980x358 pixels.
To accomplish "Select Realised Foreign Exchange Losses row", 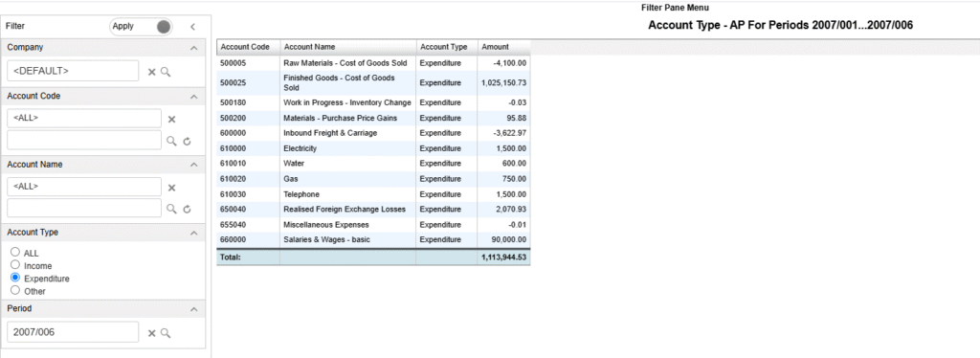I will [x=373, y=210].
